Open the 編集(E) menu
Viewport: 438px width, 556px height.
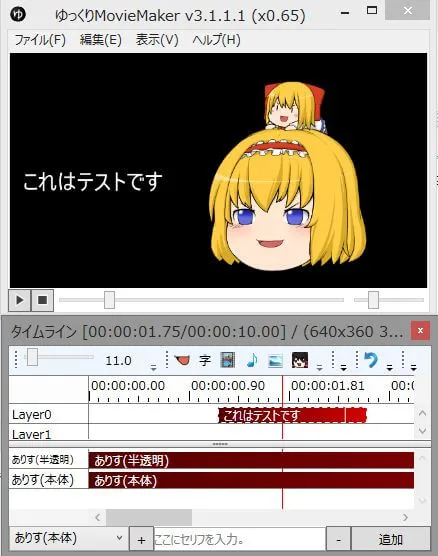[x=101, y=39]
